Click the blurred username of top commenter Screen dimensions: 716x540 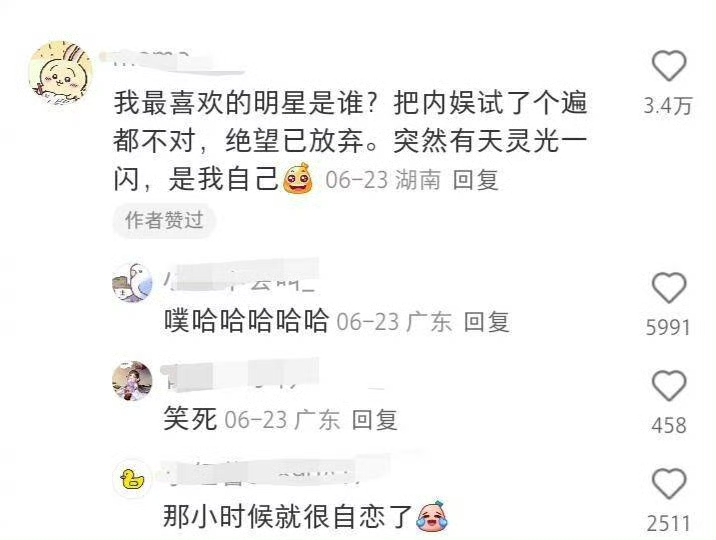pos(171,62)
